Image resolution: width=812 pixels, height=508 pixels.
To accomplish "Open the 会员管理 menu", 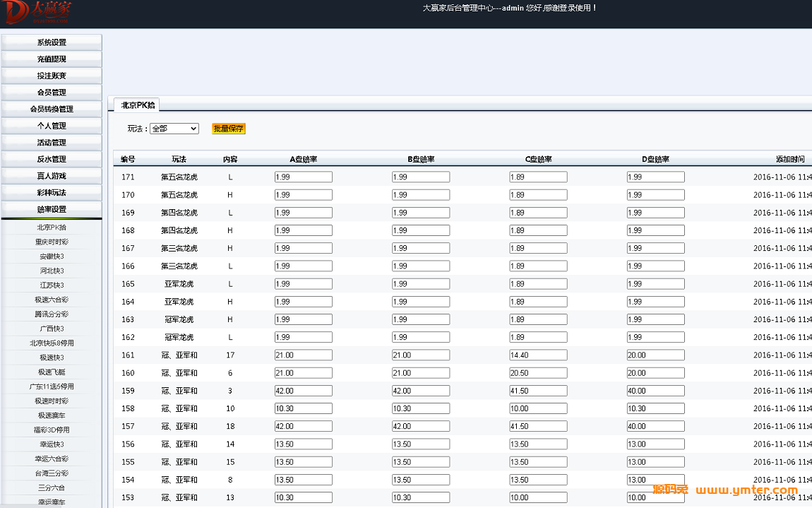I will tap(52, 93).
